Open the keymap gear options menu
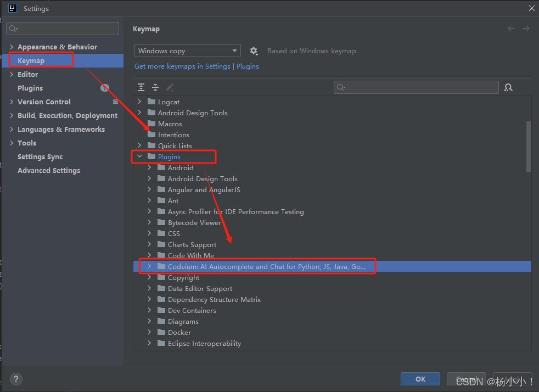539x392 pixels. (254, 51)
